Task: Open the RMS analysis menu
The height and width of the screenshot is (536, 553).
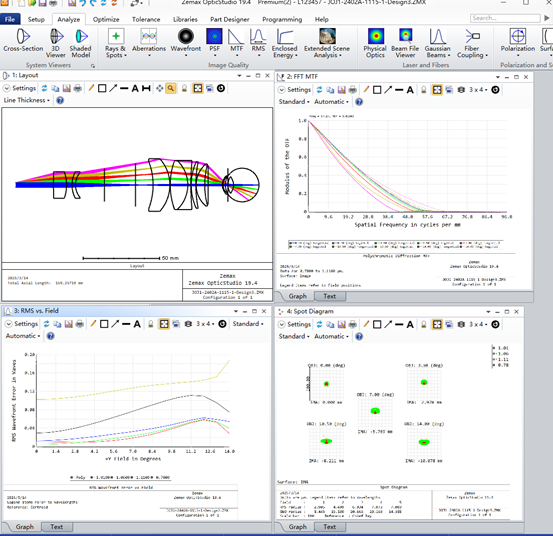Action: pyautogui.click(x=258, y=42)
